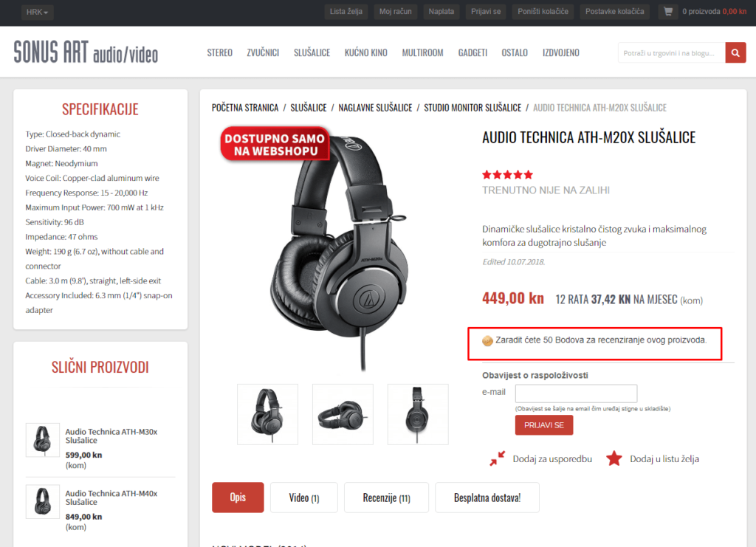
Task: Open the Lista želja top link
Action: tap(346, 12)
